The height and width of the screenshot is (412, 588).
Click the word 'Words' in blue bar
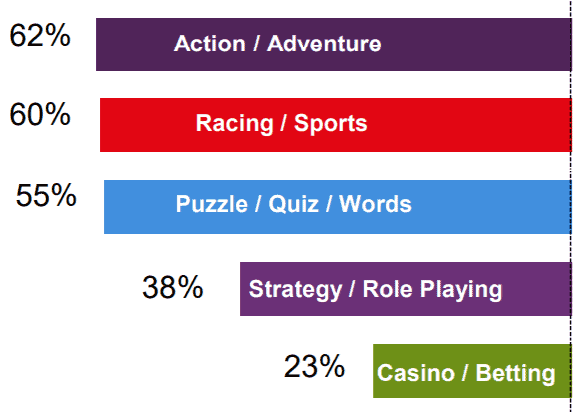pyautogui.click(x=375, y=204)
